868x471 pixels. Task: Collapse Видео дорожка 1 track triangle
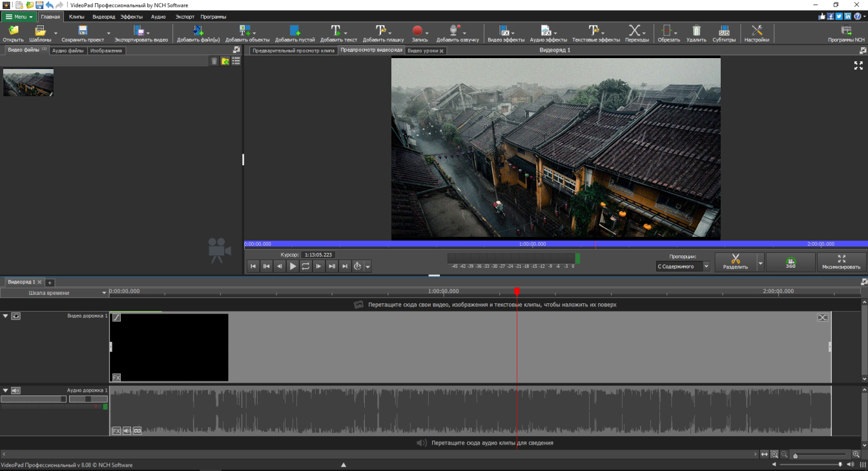pos(6,316)
